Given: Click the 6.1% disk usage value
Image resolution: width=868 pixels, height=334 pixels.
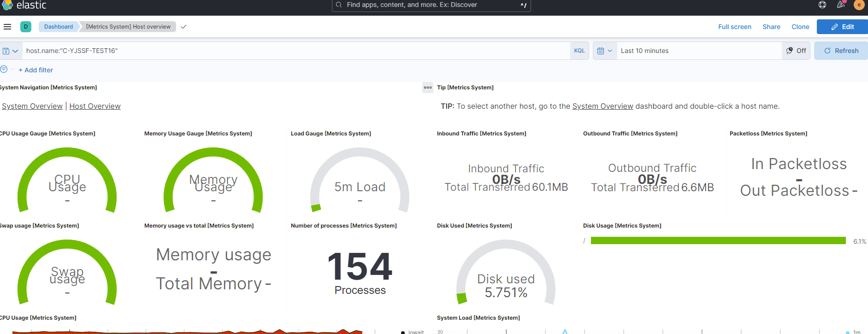Looking at the screenshot, I should pos(860,241).
